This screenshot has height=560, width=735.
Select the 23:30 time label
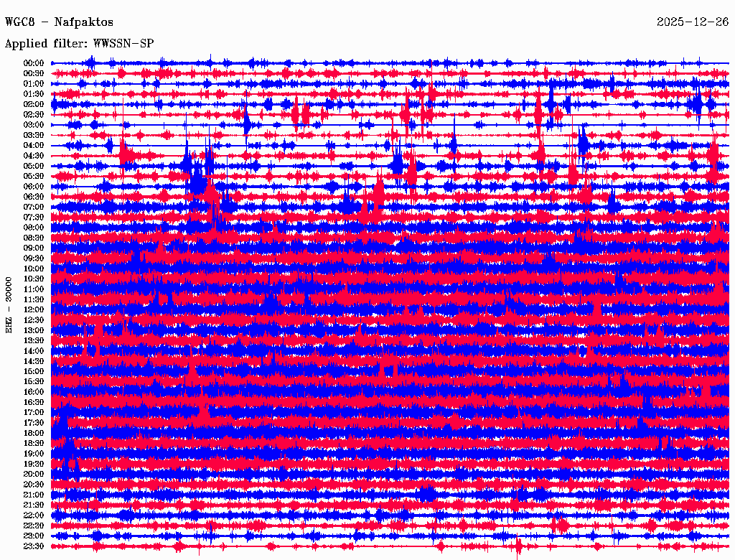click(x=34, y=546)
